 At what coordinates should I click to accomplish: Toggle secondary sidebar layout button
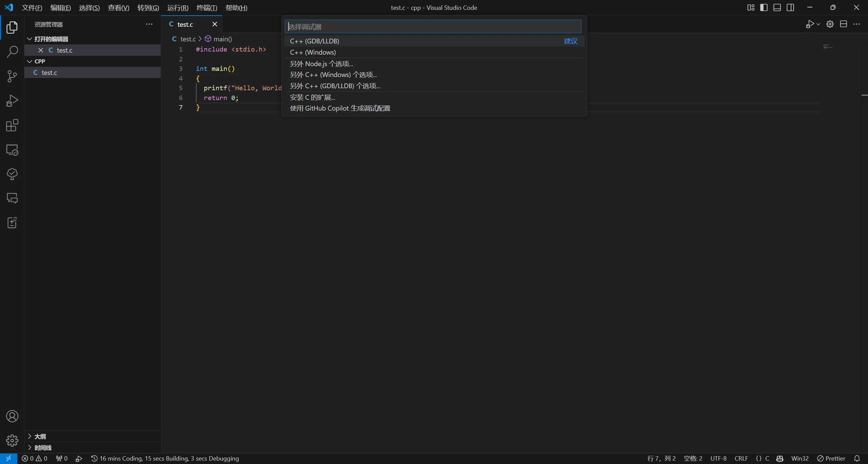pyautogui.click(x=790, y=7)
